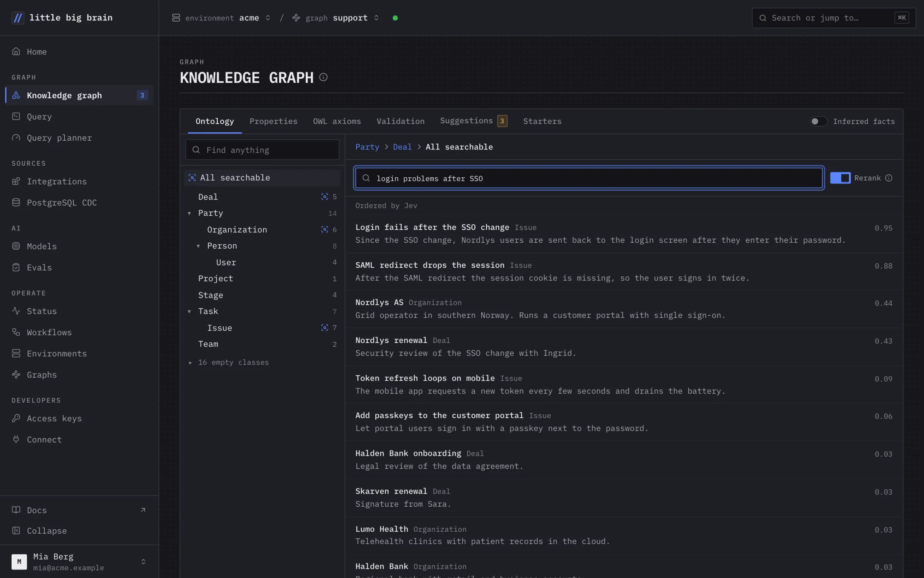
Task: Click the little big brain logo
Action: 18,18
